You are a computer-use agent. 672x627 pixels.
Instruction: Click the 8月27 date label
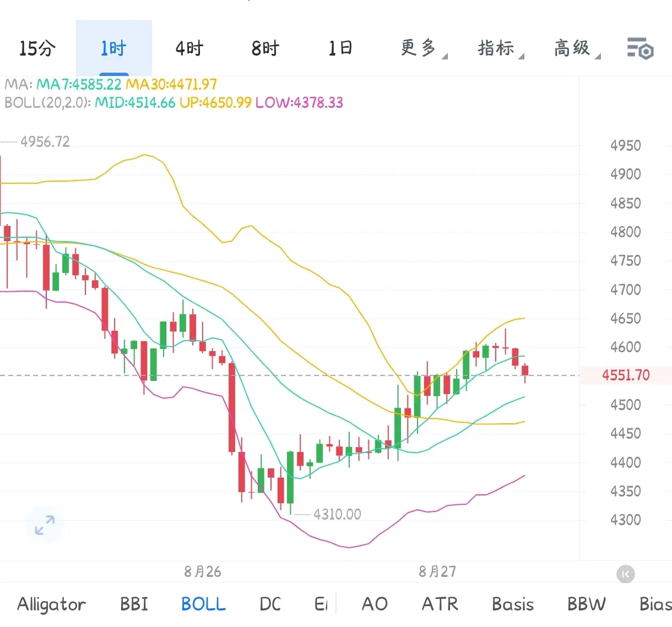pyautogui.click(x=437, y=572)
